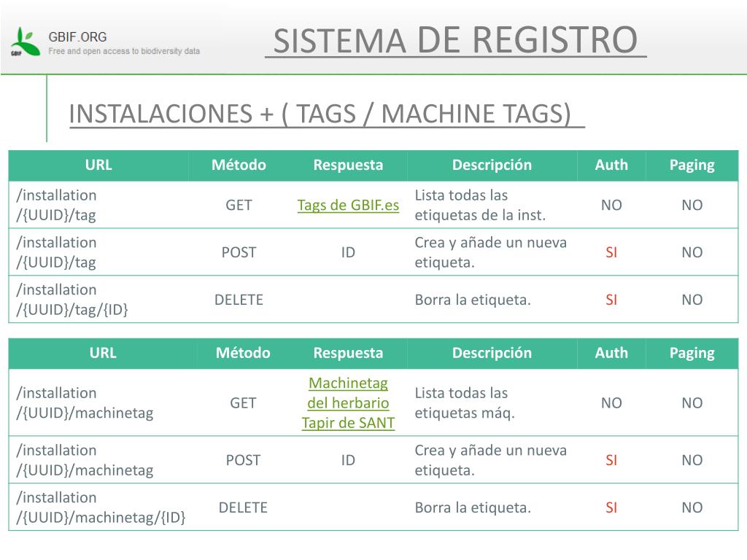
Task: Click 'POST' in the /installation/{UUID}/tag row
Action: tap(239, 252)
